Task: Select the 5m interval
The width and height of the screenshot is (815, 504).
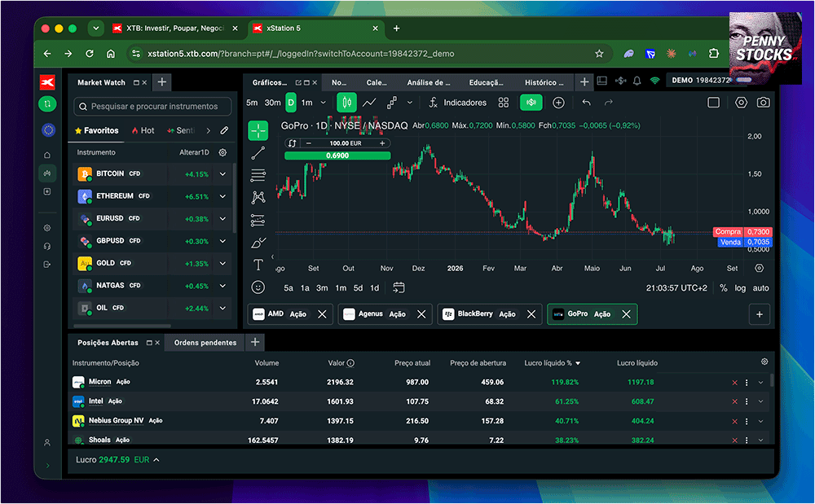Action: click(252, 103)
